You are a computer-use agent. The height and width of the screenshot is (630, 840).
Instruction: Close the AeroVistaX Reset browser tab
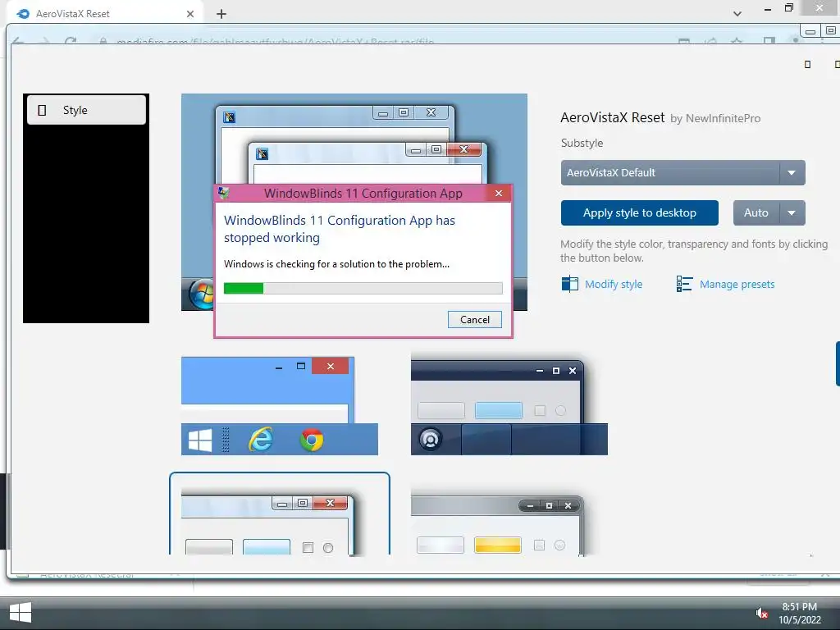point(190,14)
